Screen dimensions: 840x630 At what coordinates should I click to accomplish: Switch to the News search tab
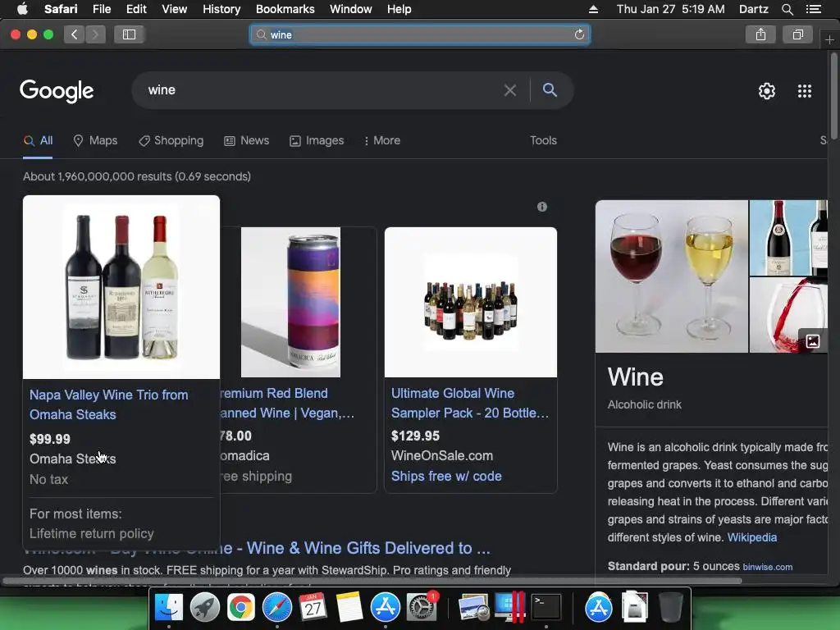point(246,140)
